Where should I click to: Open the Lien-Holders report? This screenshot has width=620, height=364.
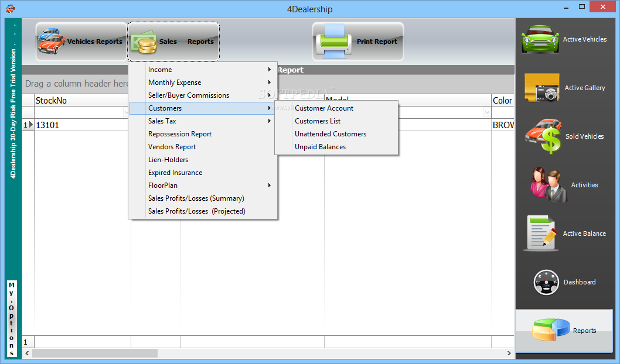(203, 160)
